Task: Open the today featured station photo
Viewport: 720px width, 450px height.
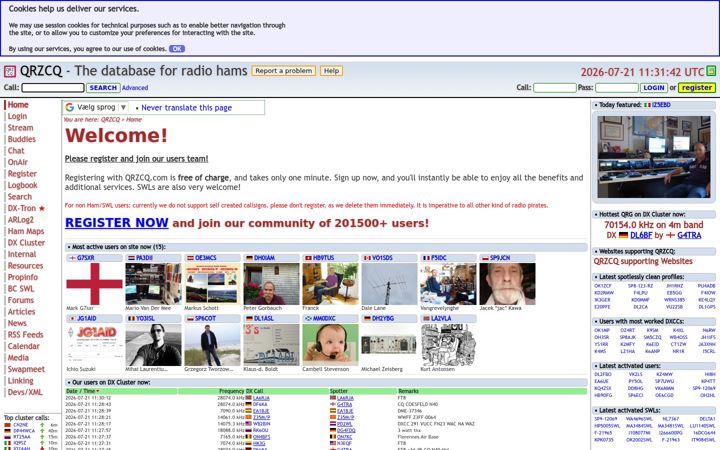Action: pos(653,157)
